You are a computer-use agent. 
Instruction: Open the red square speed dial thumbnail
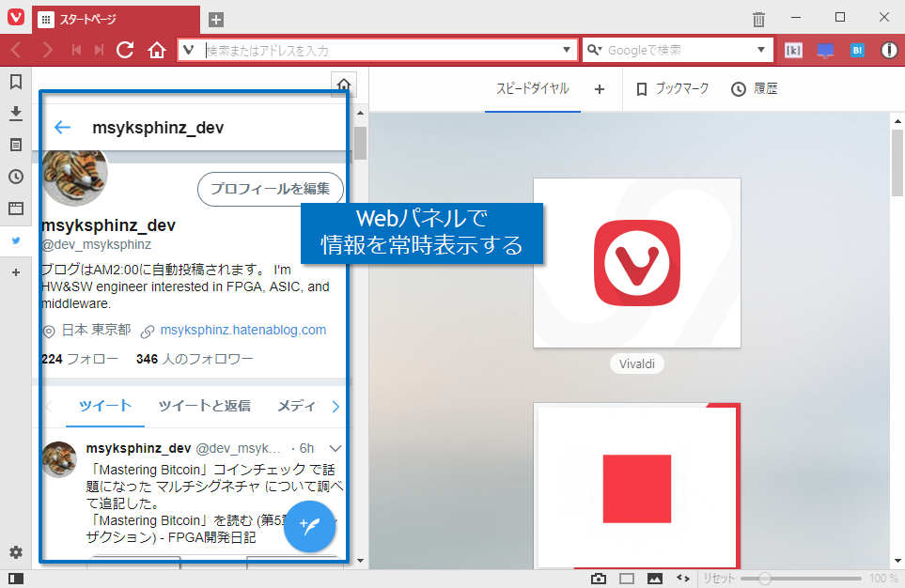(x=636, y=486)
